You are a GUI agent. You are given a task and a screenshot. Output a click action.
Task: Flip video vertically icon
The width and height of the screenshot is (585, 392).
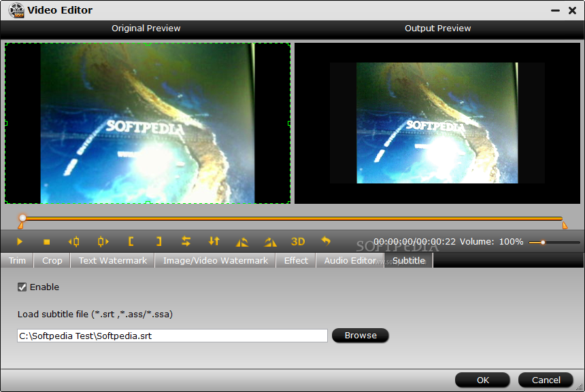tap(214, 241)
